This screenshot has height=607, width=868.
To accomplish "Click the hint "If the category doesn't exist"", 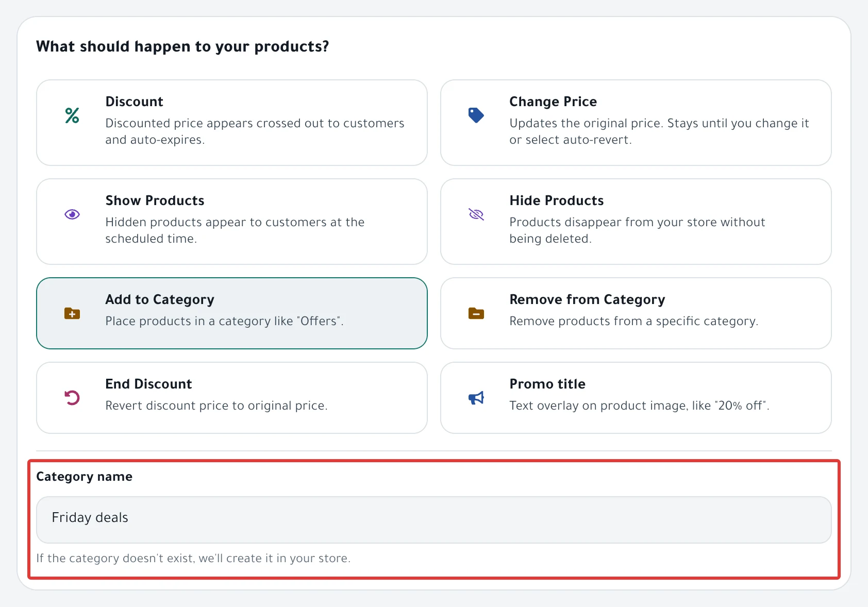I will [193, 559].
